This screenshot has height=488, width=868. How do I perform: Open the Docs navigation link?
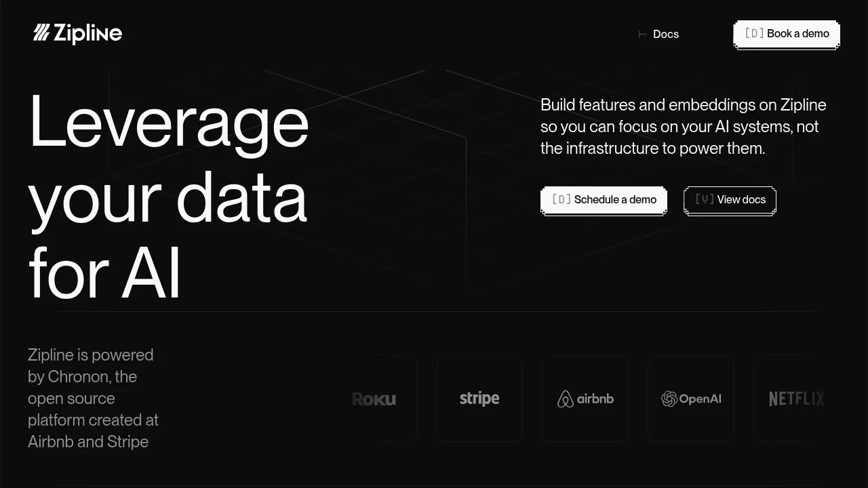665,34
